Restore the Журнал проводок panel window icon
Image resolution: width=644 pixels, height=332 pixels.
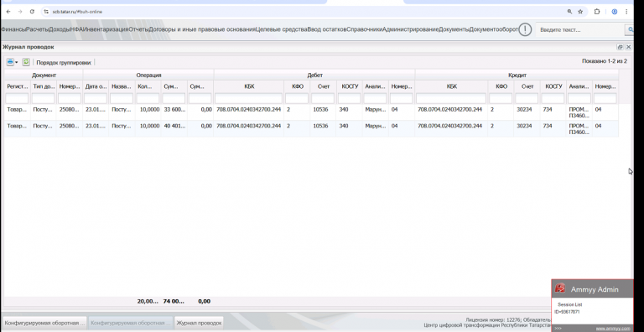tap(621, 47)
